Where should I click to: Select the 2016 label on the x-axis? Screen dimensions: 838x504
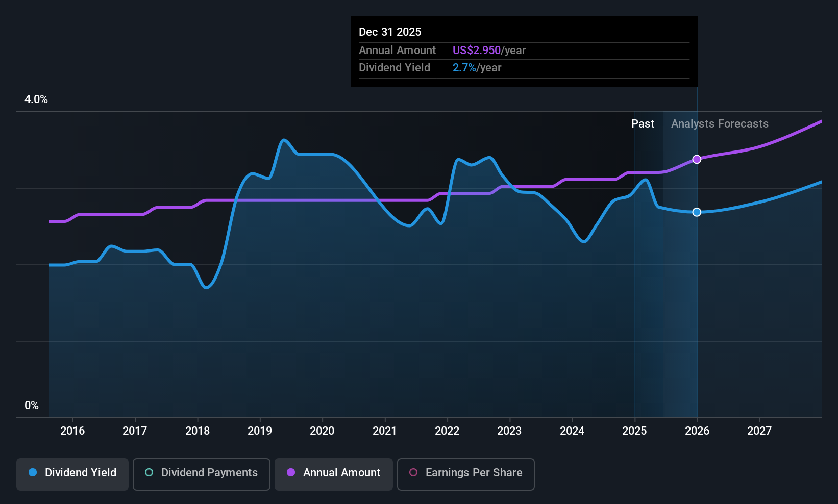72,431
